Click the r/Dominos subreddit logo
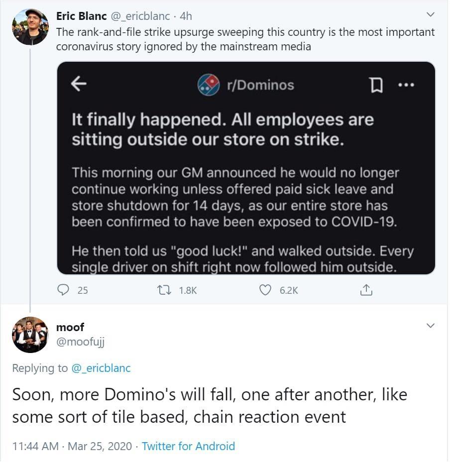This screenshot has width=450, height=476. [209, 85]
